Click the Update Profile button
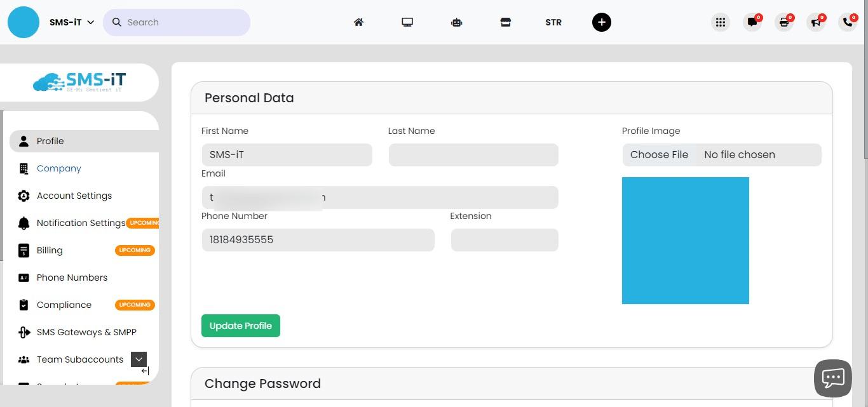The image size is (868, 407). (240, 326)
